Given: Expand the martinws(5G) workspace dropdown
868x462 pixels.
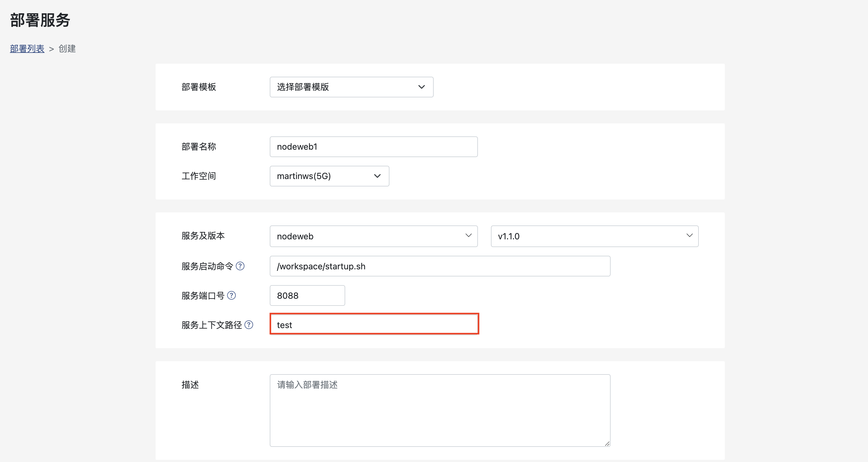Looking at the screenshot, I should [x=329, y=176].
